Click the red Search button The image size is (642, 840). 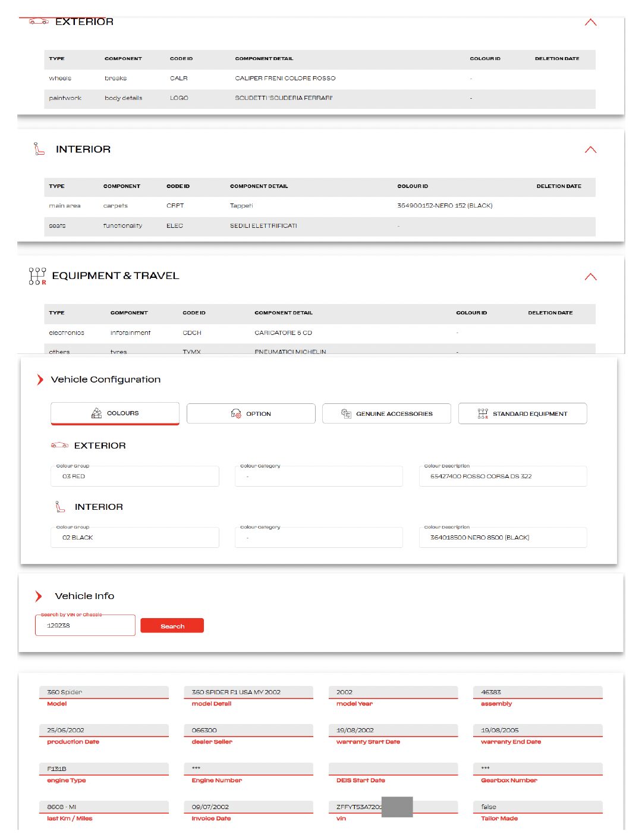click(172, 626)
